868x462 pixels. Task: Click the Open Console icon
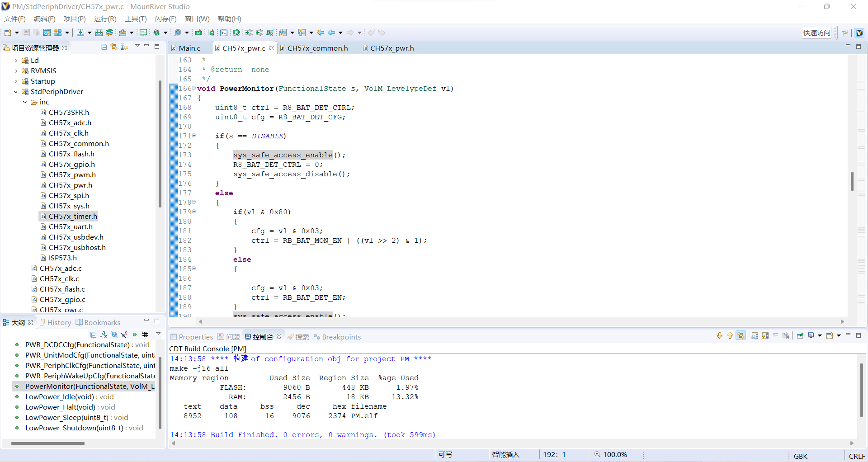coord(830,335)
